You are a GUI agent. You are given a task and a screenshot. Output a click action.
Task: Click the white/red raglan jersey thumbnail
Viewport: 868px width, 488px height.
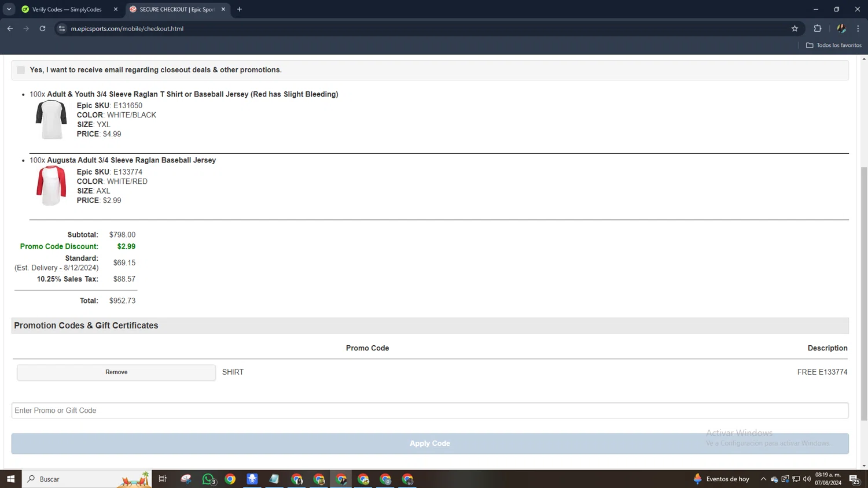[52, 186]
